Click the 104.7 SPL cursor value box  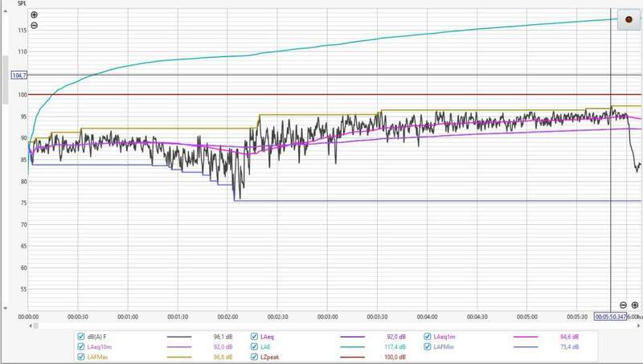pos(20,75)
